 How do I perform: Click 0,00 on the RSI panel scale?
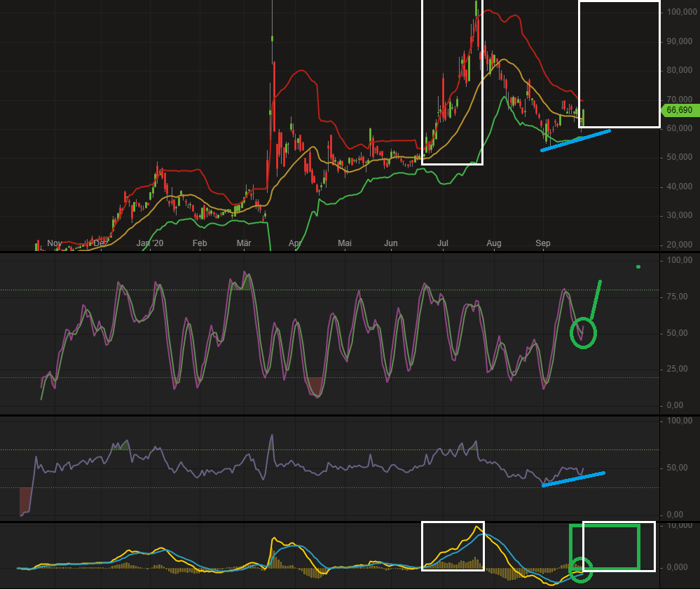click(675, 515)
